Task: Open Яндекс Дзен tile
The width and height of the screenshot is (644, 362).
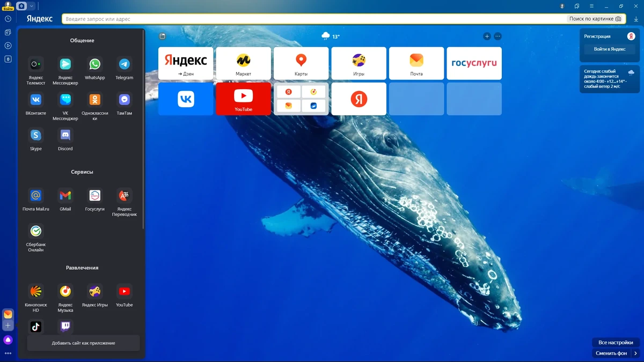Action: (x=186, y=63)
